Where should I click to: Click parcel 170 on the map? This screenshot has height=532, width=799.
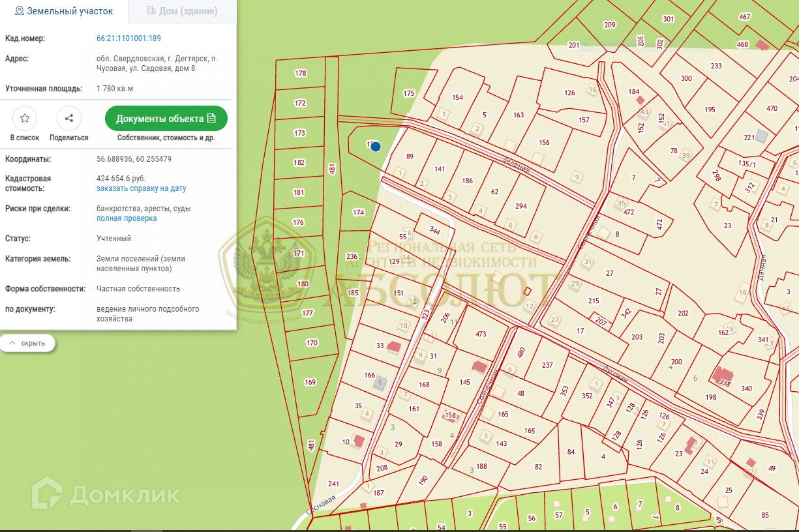(312, 343)
